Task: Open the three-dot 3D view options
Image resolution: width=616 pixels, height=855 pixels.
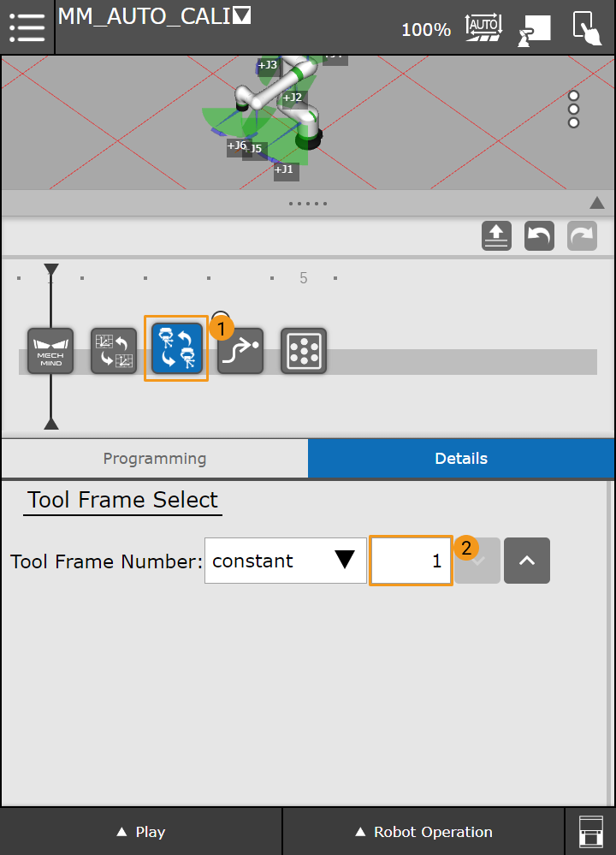Action: (x=574, y=110)
